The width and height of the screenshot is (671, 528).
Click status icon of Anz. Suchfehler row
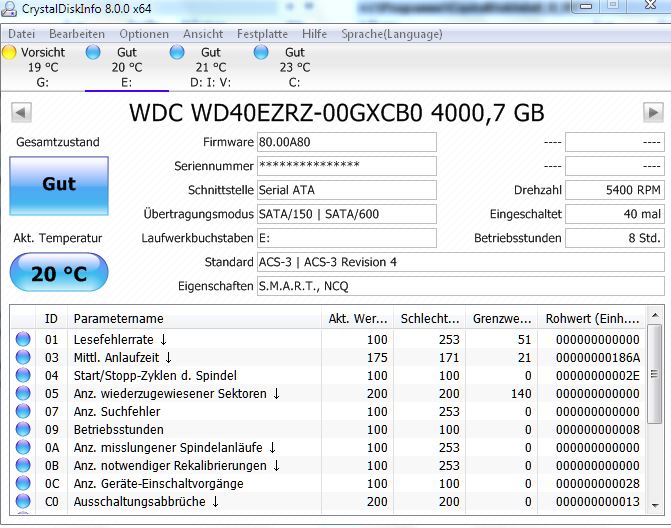pyautogui.click(x=23, y=411)
